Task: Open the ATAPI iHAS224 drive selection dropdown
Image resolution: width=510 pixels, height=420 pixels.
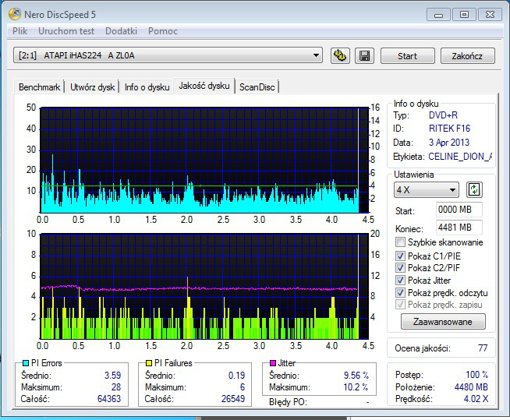Action: (x=168, y=55)
